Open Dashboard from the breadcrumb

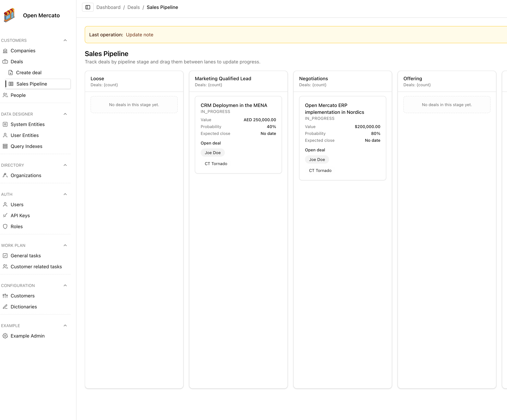pyautogui.click(x=108, y=7)
